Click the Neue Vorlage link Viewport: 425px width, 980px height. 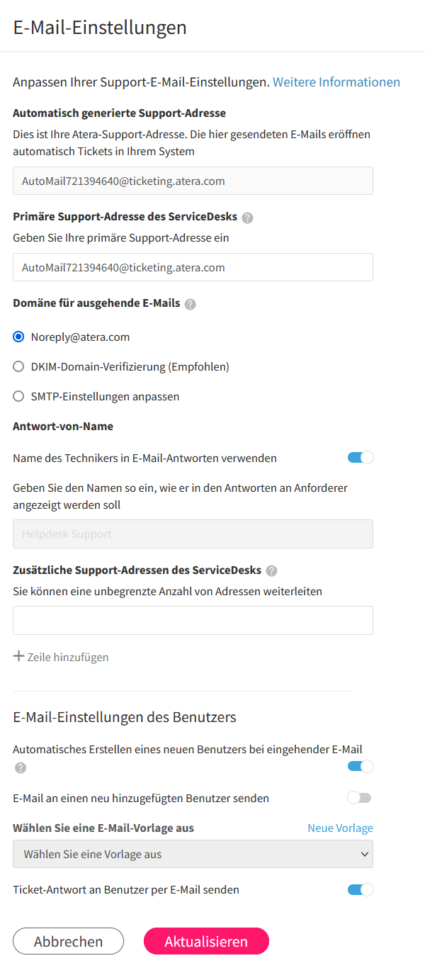pos(340,828)
